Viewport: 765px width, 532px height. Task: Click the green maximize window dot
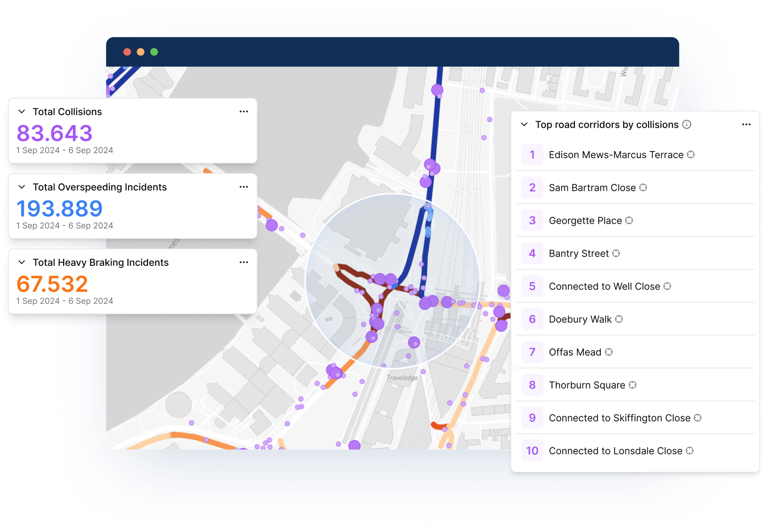(154, 52)
